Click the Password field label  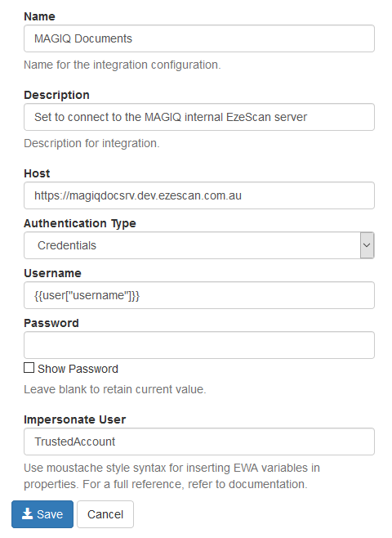tap(51, 323)
